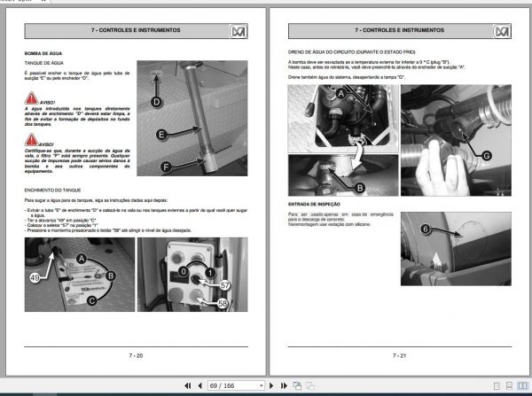Click the 'TANQUE DE ÁGUA' subheading
The width and height of the screenshot is (532, 396).
(x=43, y=63)
